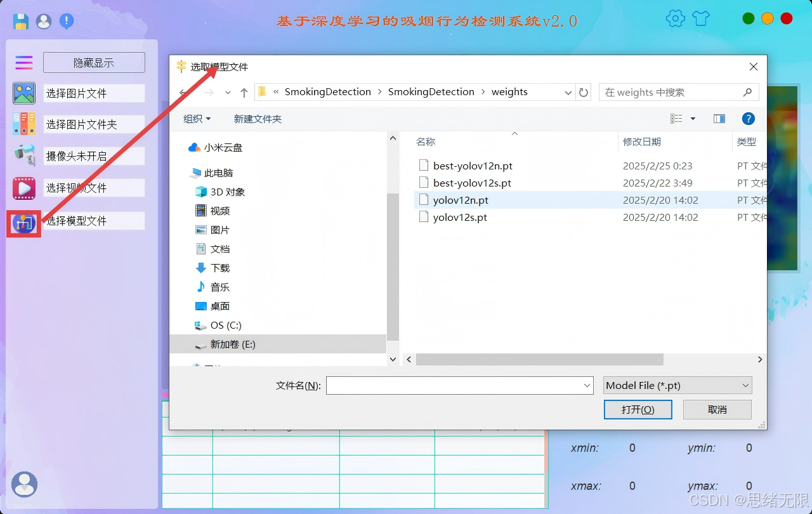Select the 选择图片文件 image file icon

(x=23, y=93)
